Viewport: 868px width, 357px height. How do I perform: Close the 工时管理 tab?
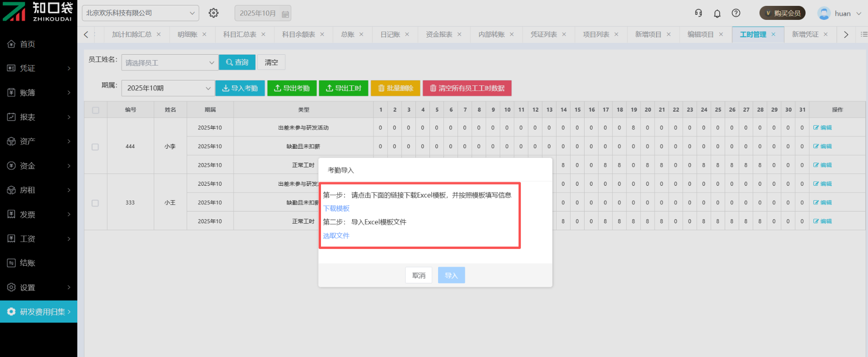(774, 34)
